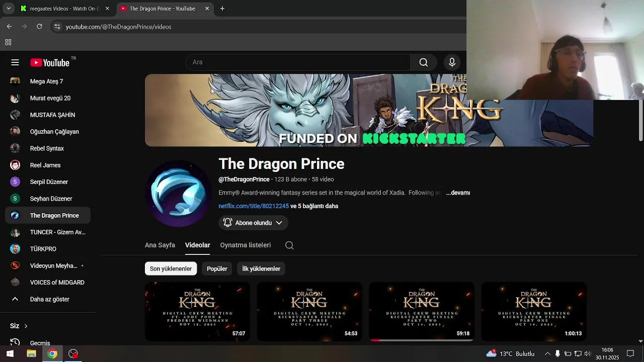
Task: Open Chrome from the taskbar
Action: click(x=52, y=353)
